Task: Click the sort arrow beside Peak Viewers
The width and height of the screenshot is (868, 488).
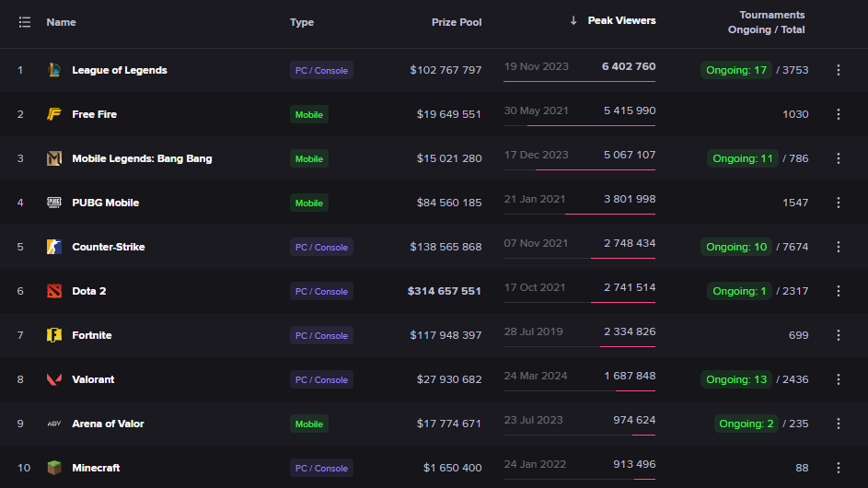Action: [573, 20]
